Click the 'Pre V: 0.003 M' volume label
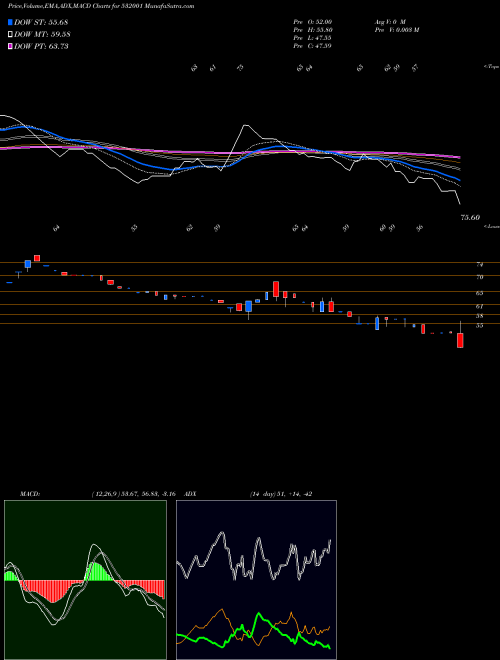Screen dimensions: 500x660 tap(396, 30)
